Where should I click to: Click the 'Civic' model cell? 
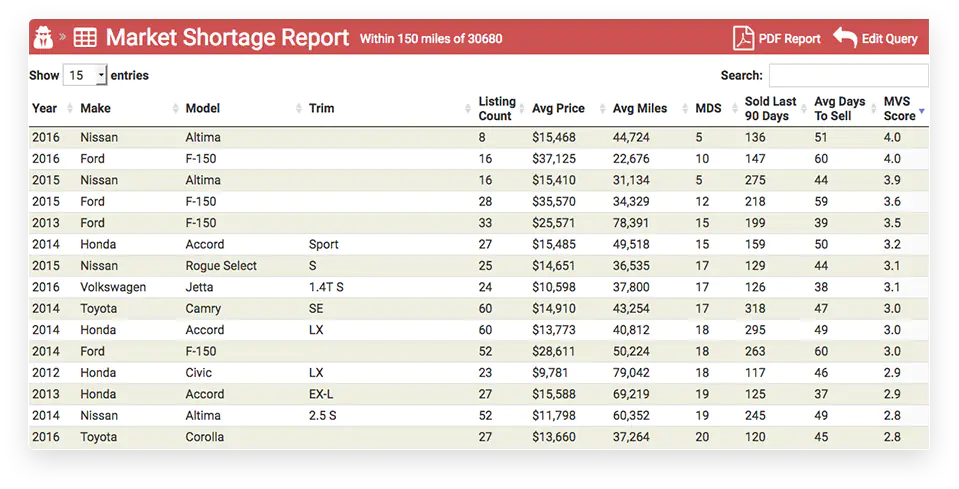(x=199, y=373)
